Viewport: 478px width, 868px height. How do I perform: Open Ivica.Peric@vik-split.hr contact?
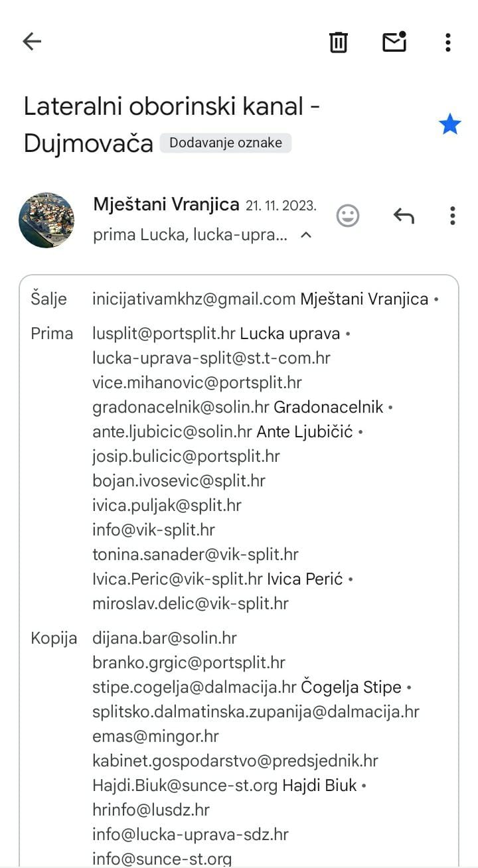177,579
